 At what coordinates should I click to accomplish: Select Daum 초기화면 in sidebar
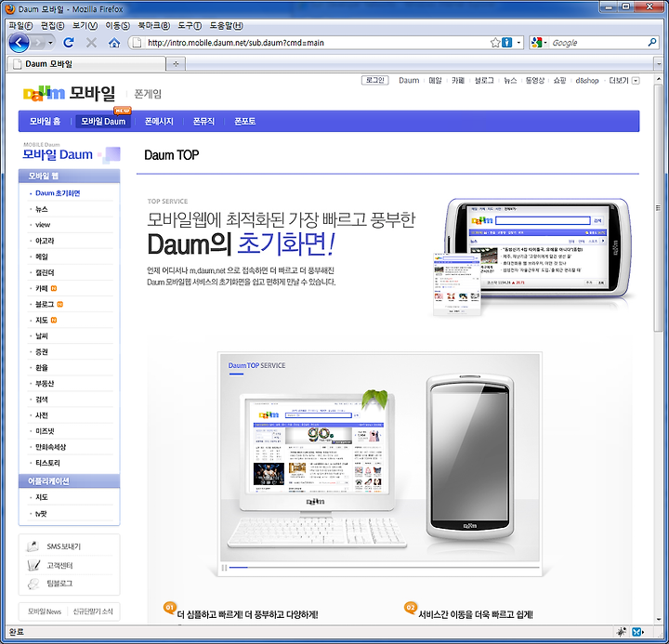[58, 193]
